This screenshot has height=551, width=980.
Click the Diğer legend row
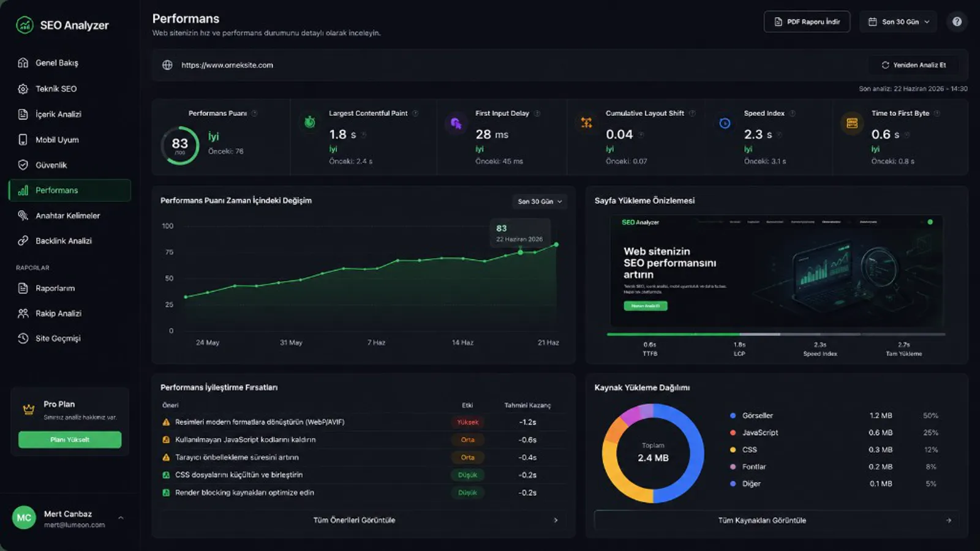click(834, 484)
